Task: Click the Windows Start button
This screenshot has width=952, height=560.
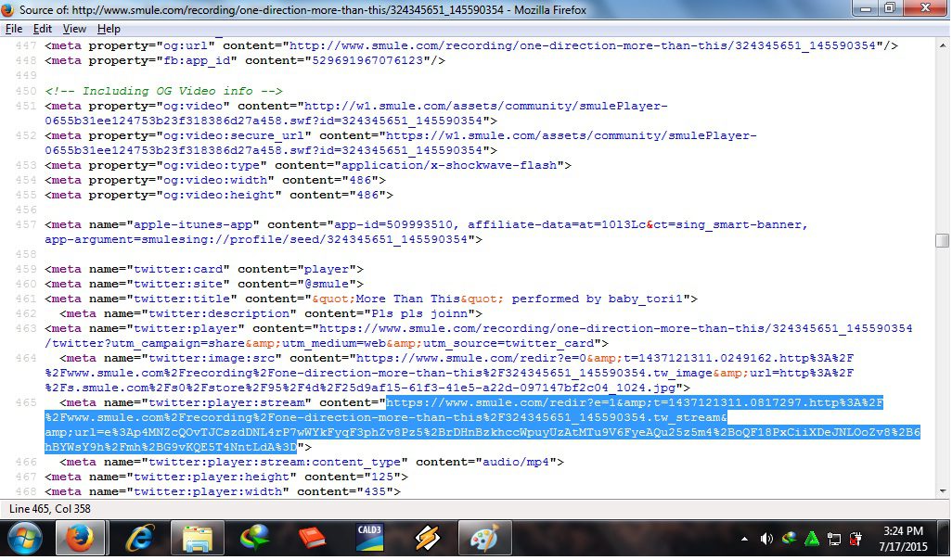Action: click(24, 539)
